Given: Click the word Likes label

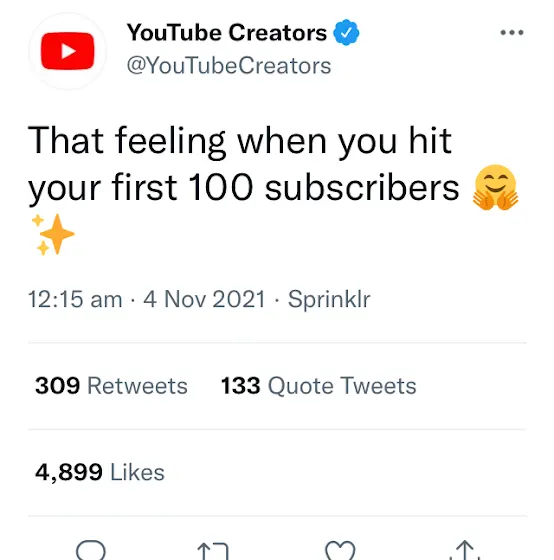Looking at the screenshot, I should click(138, 472).
